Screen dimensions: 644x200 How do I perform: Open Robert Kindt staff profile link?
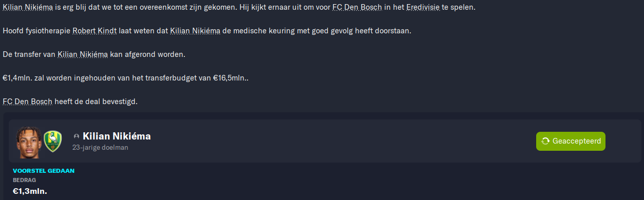coord(94,31)
